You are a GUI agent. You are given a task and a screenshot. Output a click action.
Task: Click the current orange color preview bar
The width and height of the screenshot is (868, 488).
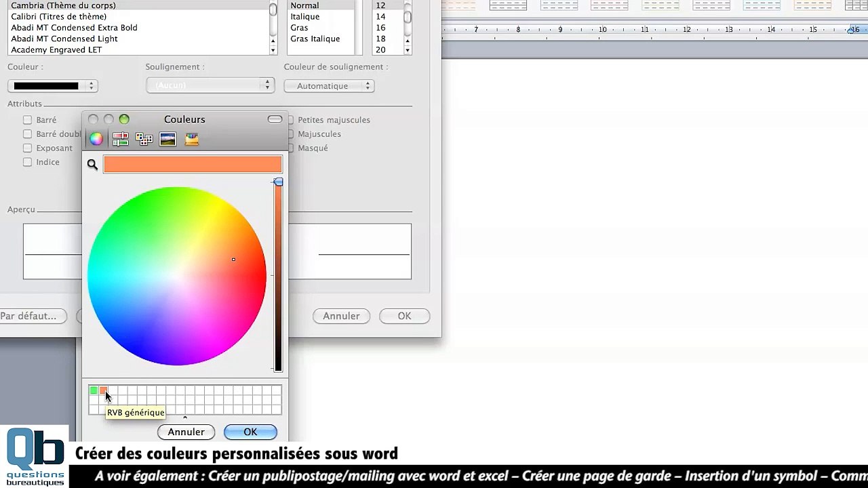pos(193,164)
